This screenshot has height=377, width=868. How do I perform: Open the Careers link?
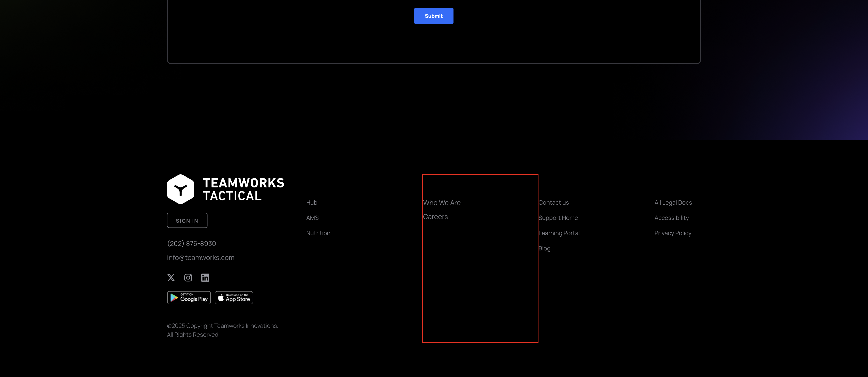435,217
